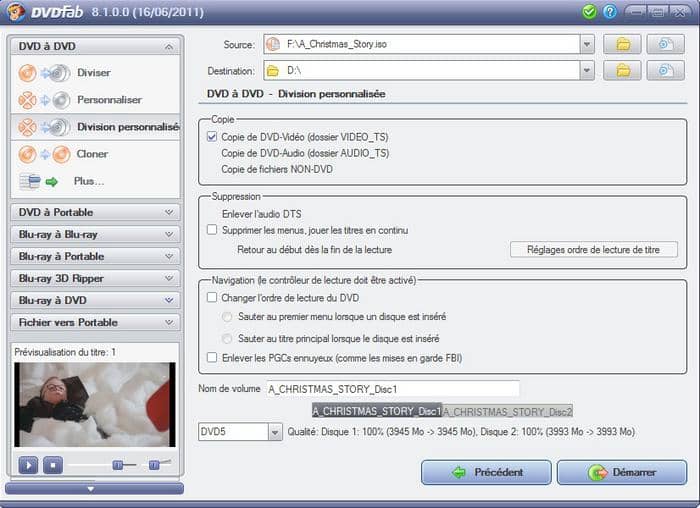Switch to A_CHRISTMAS_STORY_Disc1 tab

pyautogui.click(x=377, y=411)
